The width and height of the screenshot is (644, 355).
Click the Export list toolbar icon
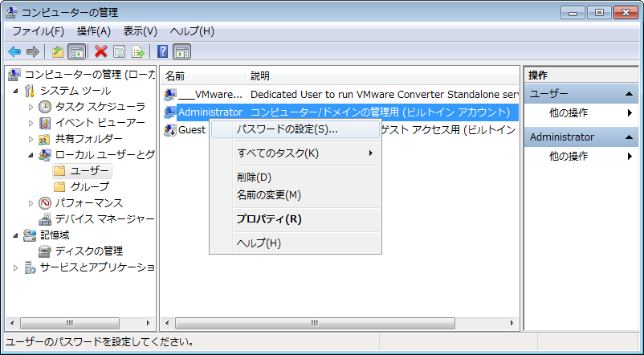click(x=138, y=51)
